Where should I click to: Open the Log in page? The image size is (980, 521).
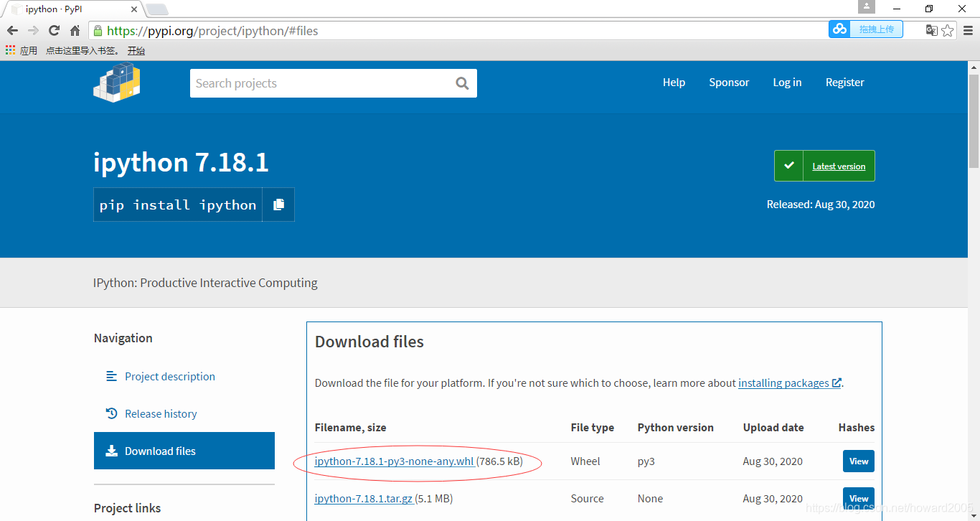pos(787,83)
